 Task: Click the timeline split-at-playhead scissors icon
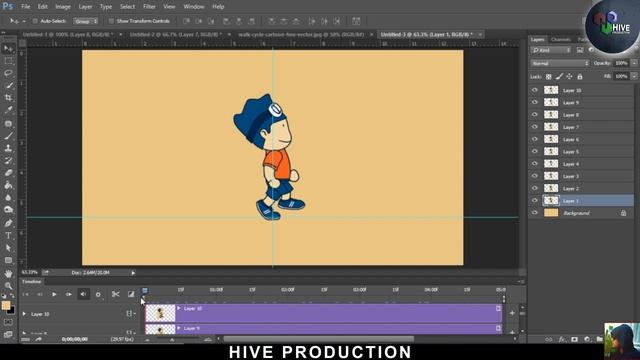point(116,294)
